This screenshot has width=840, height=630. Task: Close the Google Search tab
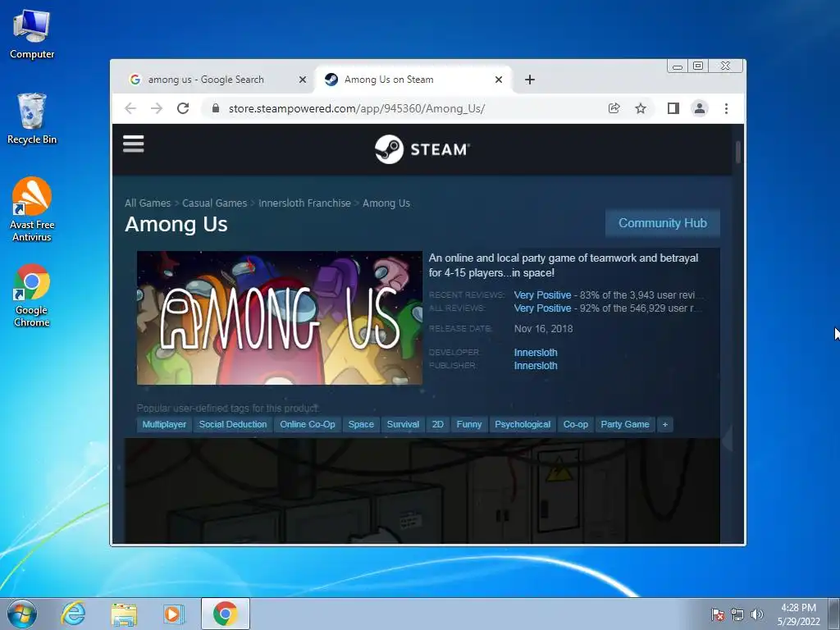point(303,80)
